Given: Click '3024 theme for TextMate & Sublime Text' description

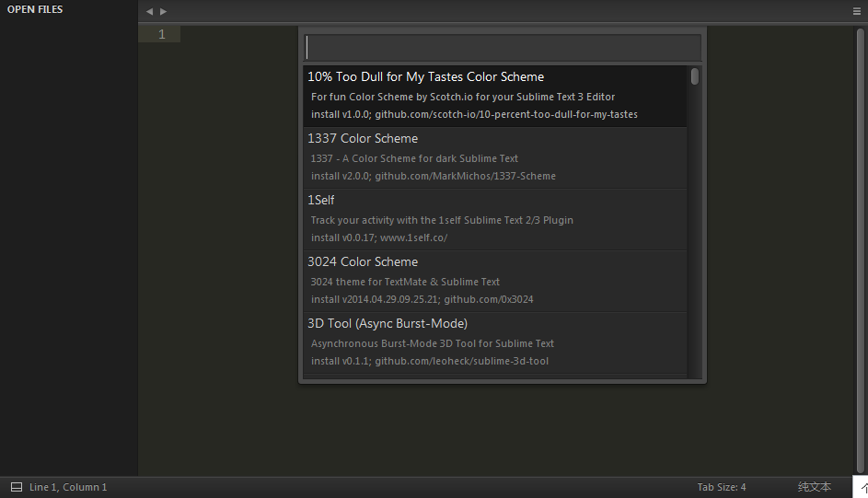Looking at the screenshot, I should [405, 282].
